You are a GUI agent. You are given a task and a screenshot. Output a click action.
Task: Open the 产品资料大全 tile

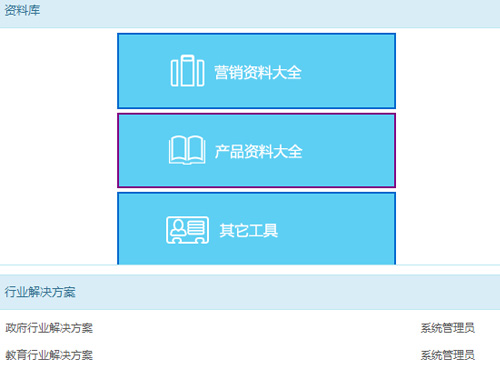pos(256,150)
